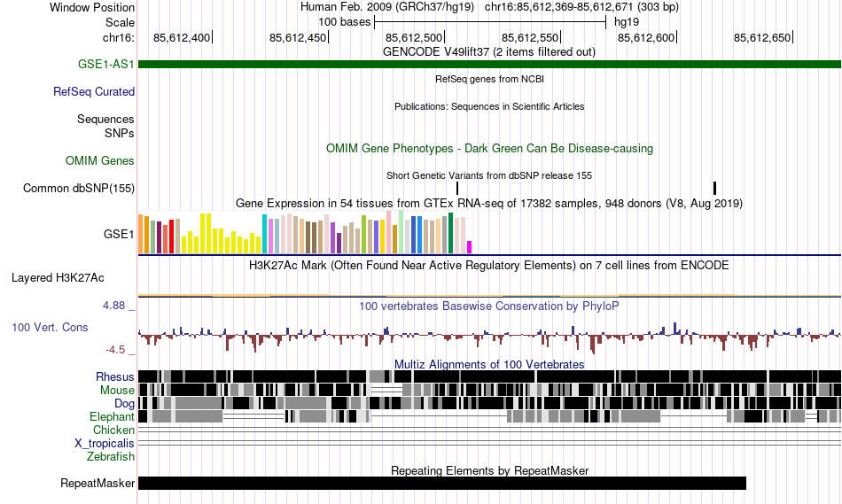Click the 100 Vert. Cons label
This screenshot has width=842, height=504.
click(50, 327)
